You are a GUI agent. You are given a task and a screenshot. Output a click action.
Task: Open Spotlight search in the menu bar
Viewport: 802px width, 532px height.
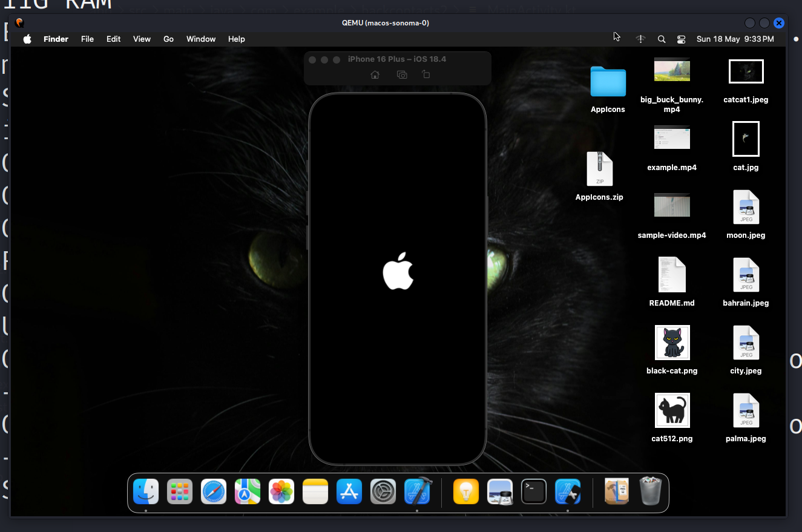click(x=662, y=39)
